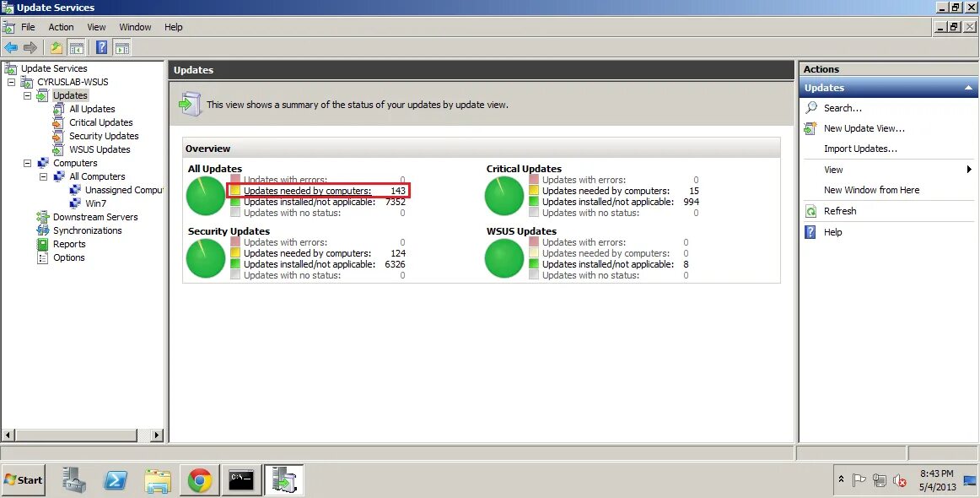Click the Up one level folder icon
The height and width of the screenshot is (498, 980).
click(x=57, y=47)
